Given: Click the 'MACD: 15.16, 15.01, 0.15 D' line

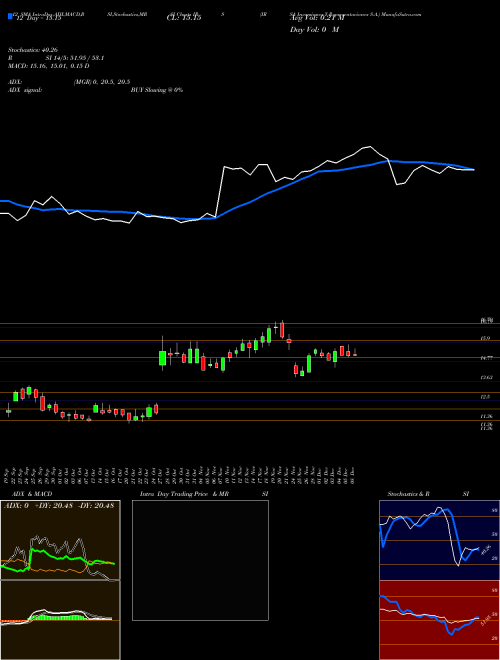Looking at the screenshot, I should click(x=49, y=66).
